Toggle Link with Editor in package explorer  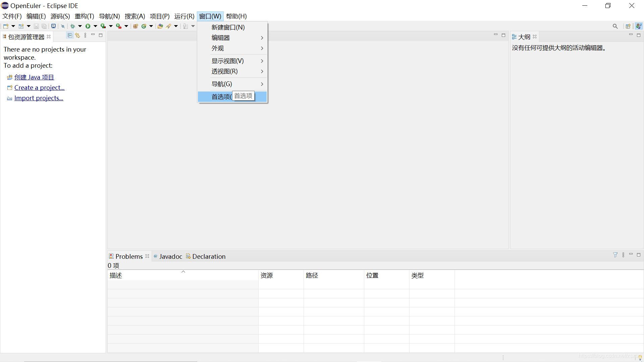[77, 36]
